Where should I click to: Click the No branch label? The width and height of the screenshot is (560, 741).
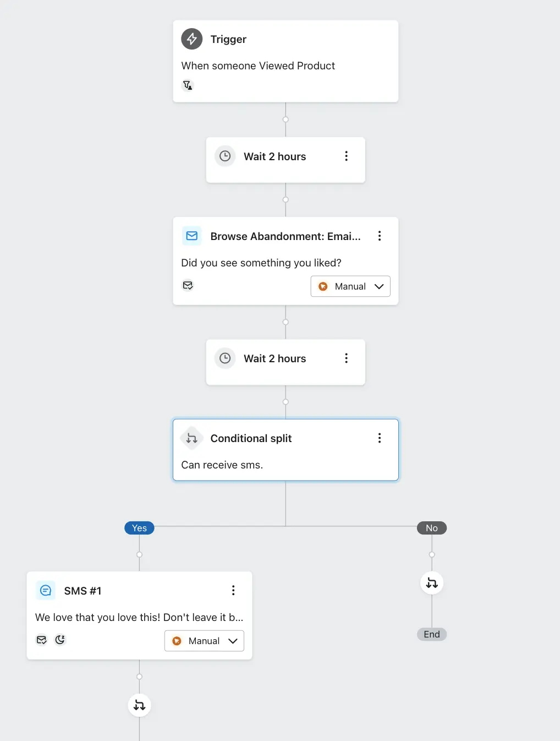pos(432,528)
